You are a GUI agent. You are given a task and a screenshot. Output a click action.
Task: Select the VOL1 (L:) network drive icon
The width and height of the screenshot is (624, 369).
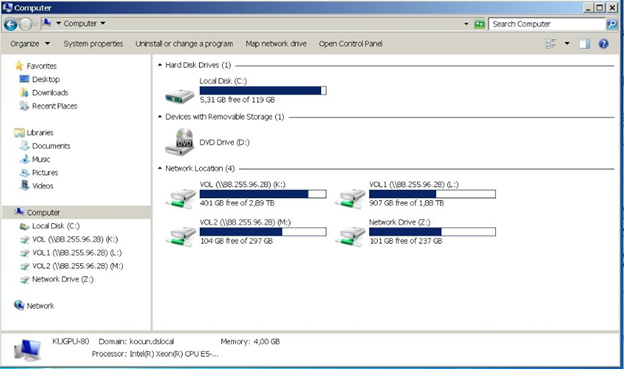(350, 198)
